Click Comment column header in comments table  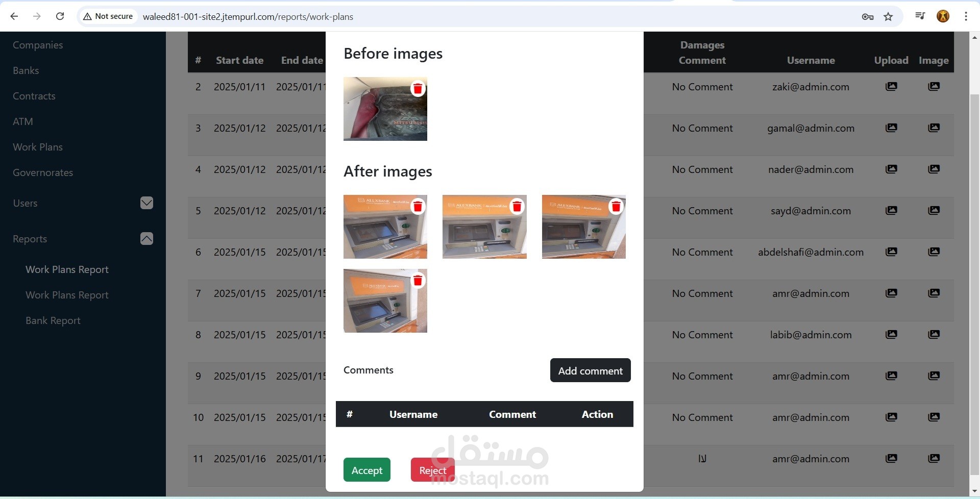[x=512, y=414]
